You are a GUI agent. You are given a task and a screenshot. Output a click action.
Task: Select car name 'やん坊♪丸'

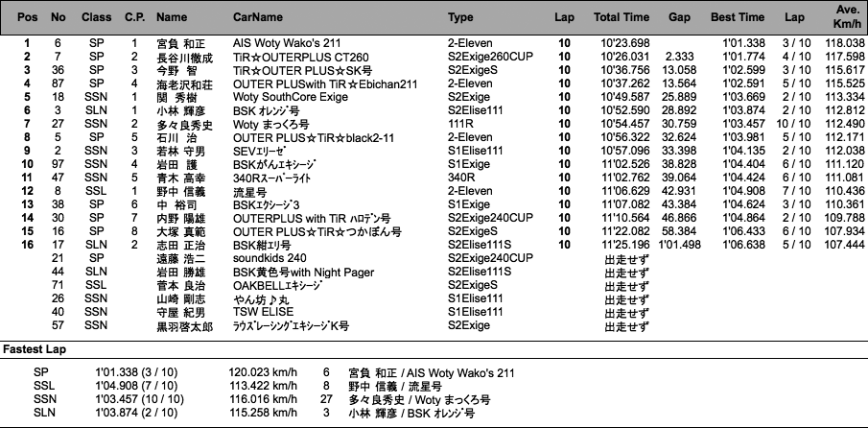click(259, 299)
